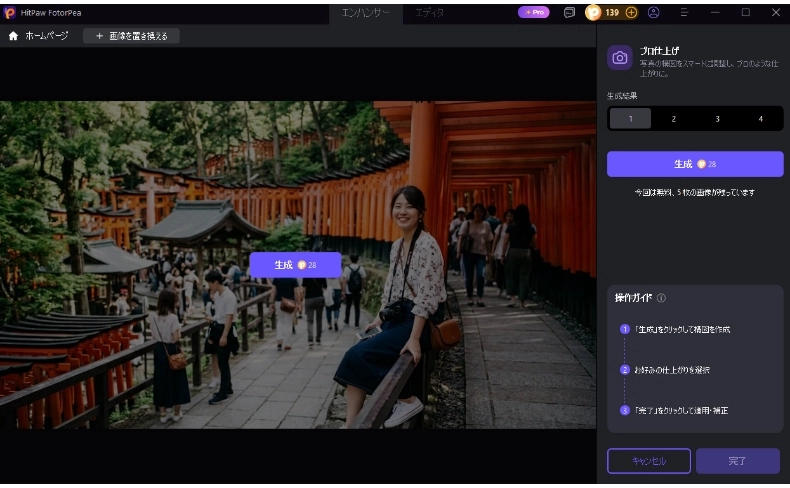Image resolution: width=790 pixels, height=488 pixels.
Task: Click the HitPaw FotorPea logo icon
Action: (10, 13)
